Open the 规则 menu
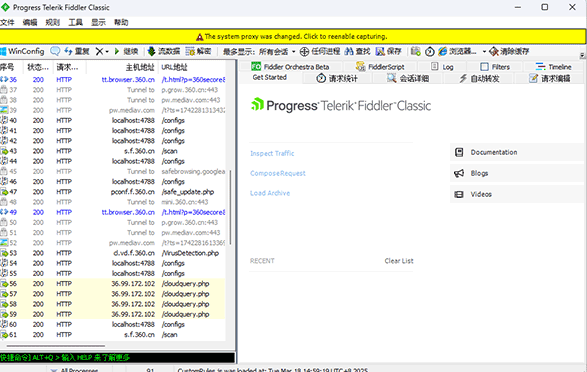This screenshot has height=372, width=587. point(52,22)
